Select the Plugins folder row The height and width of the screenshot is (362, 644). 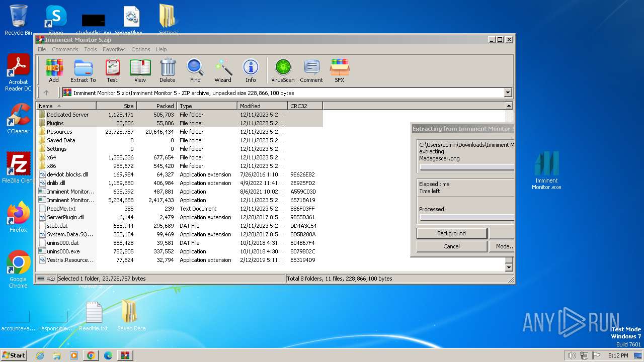click(179, 123)
